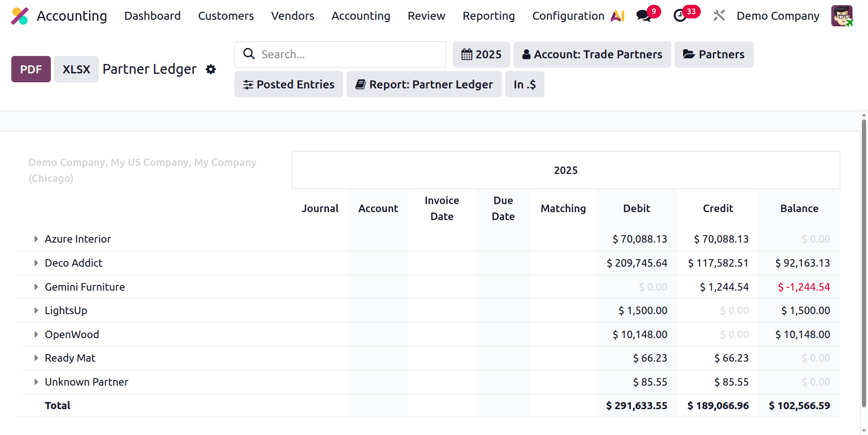Click the Journal column header
868x435 pixels.
(320, 208)
